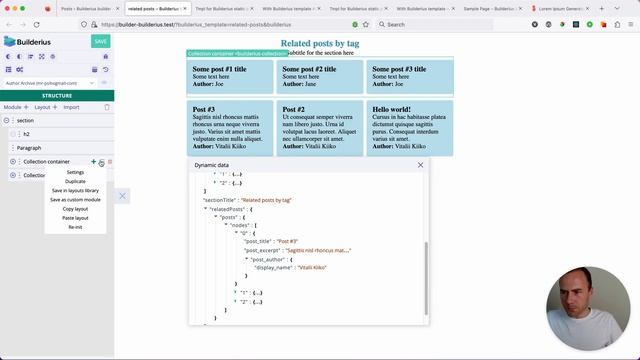Expand the second Collection node
Image resolution: width=640 pixels, height=360 pixels.
[13, 175]
